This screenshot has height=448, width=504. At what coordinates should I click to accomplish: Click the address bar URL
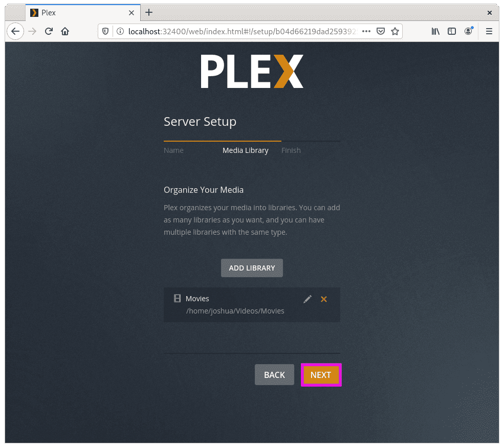242,31
